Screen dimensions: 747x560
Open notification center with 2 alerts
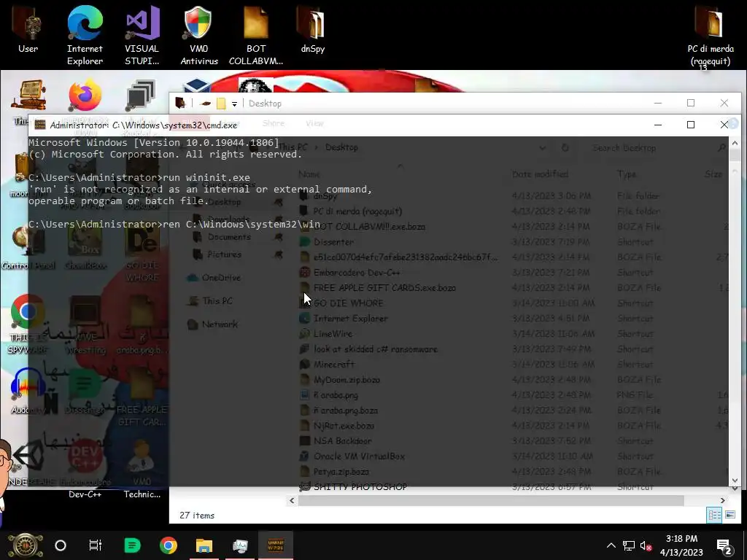(x=724, y=547)
